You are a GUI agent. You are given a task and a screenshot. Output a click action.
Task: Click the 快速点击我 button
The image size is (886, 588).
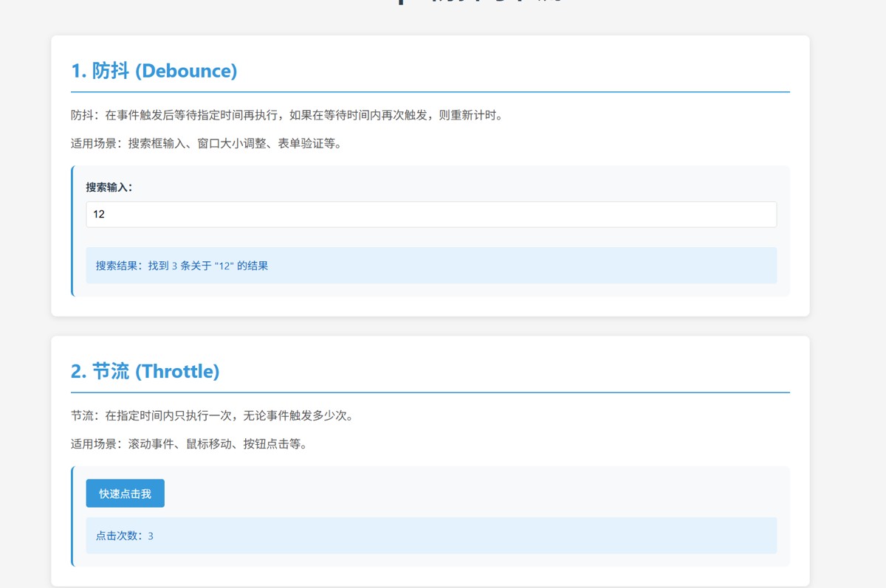click(x=126, y=494)
